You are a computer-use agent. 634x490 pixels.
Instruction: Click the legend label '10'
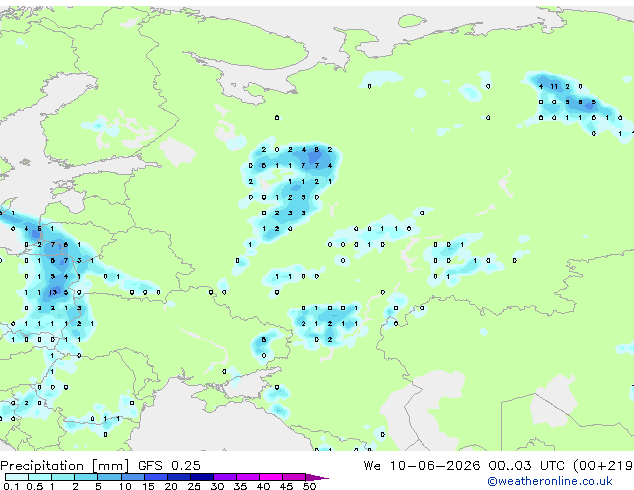(125, 486)
